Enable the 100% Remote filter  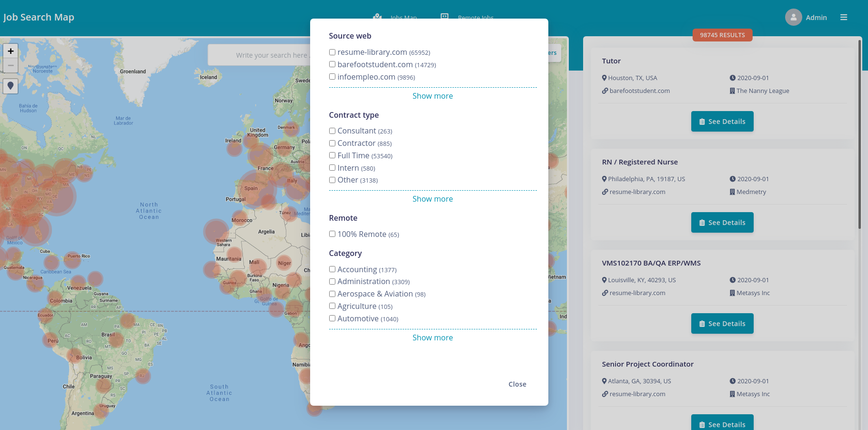point(332,234)
